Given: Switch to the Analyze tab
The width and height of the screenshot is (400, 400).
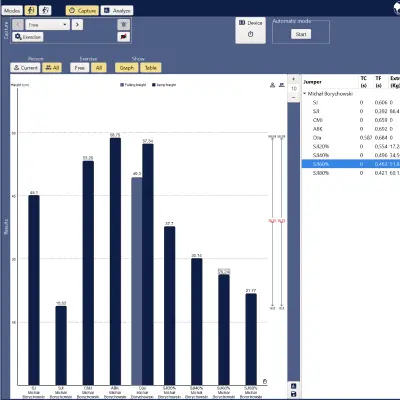Looking at the screenshot, I should click(x=117, y=11).
